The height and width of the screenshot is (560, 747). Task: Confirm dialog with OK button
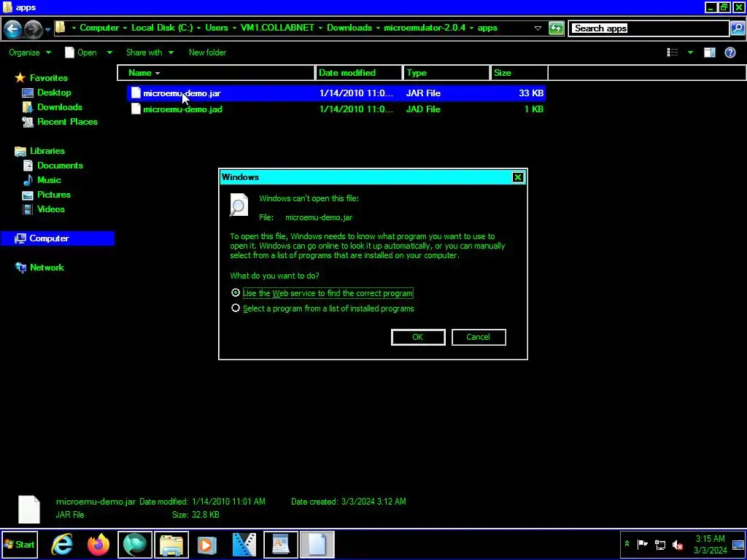coord(418,337)
